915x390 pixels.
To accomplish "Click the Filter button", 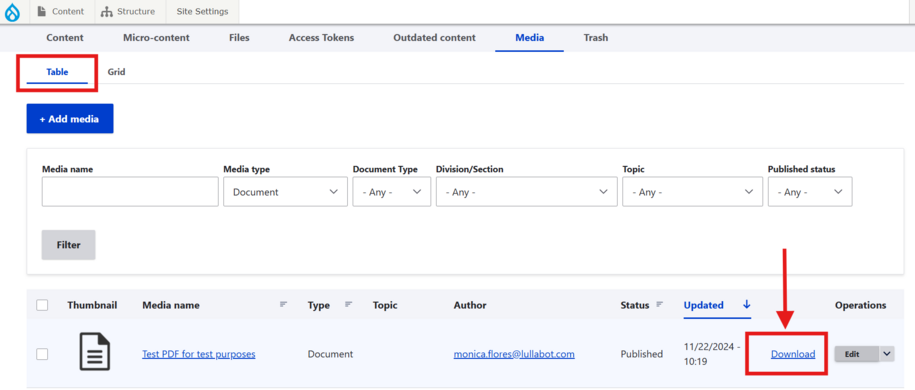I will (x=68, y=245).
